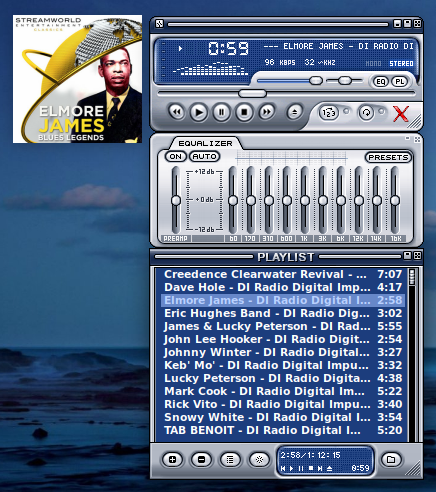Click the 1K equalizer band slider
This screenshot has width=436, height=492.
tap(305, 200)
